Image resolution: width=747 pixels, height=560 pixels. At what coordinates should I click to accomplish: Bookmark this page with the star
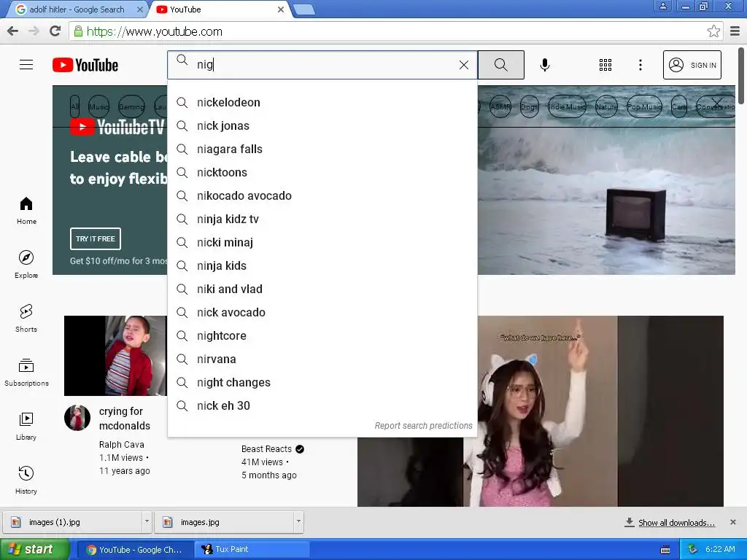pyautogui.click(x=713, y=31)
